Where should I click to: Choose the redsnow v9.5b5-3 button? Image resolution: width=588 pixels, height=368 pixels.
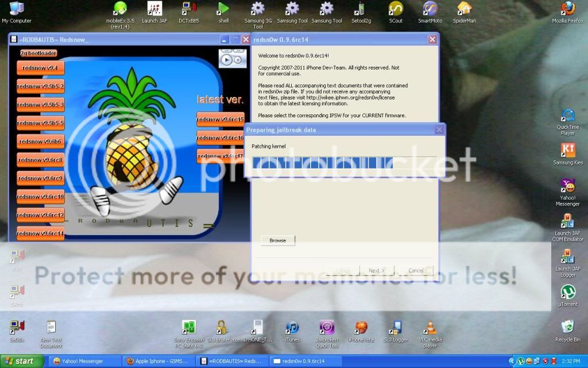pos(40,105)
